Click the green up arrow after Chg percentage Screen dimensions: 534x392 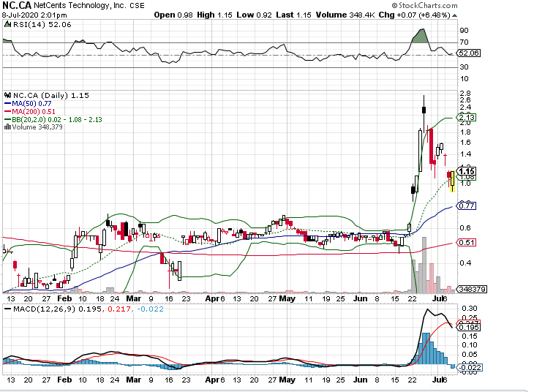click(x=455, y=15)
